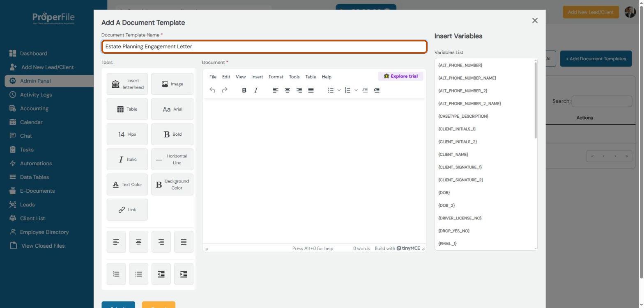The height and width of the screenshot is (308, 644).
Task: Insert a Horizontal Line
Action: [x=172, y=160]
